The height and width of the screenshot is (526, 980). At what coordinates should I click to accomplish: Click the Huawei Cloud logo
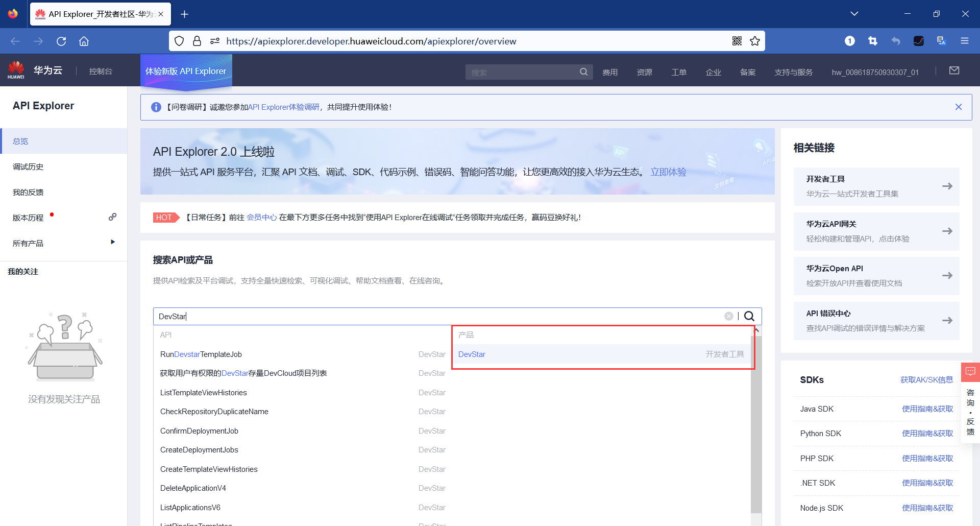pos(16,69)
